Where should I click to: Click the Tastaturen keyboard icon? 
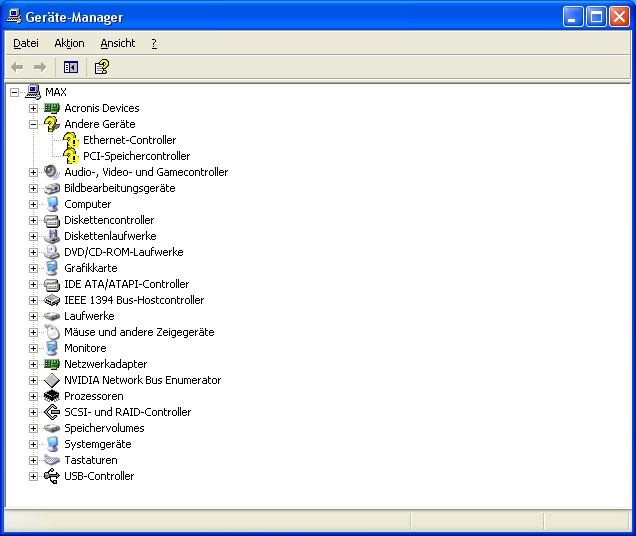(x=52, y=460)
